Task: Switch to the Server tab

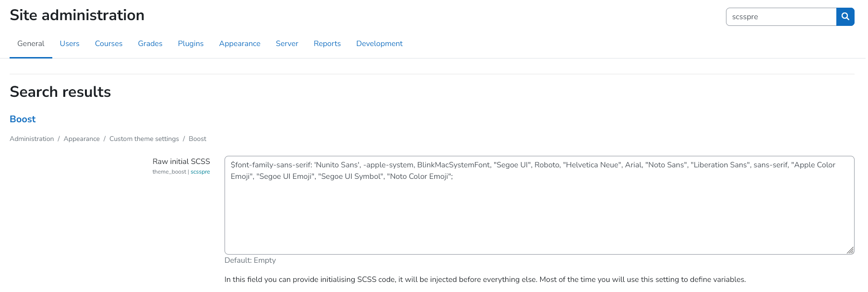Action: pos(287,44)
